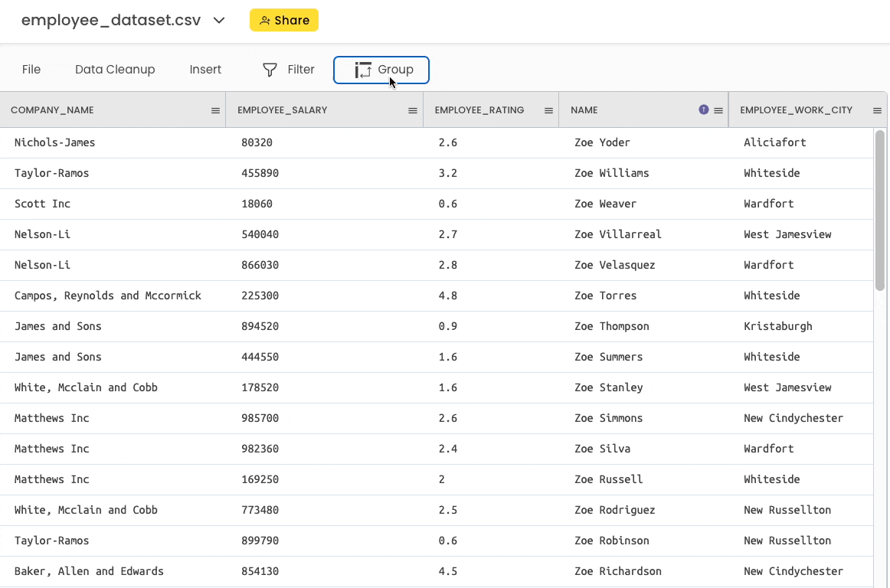890x588 pixels.
Task: Open the NAME column menu icon
Action: (x=718, y=111)
